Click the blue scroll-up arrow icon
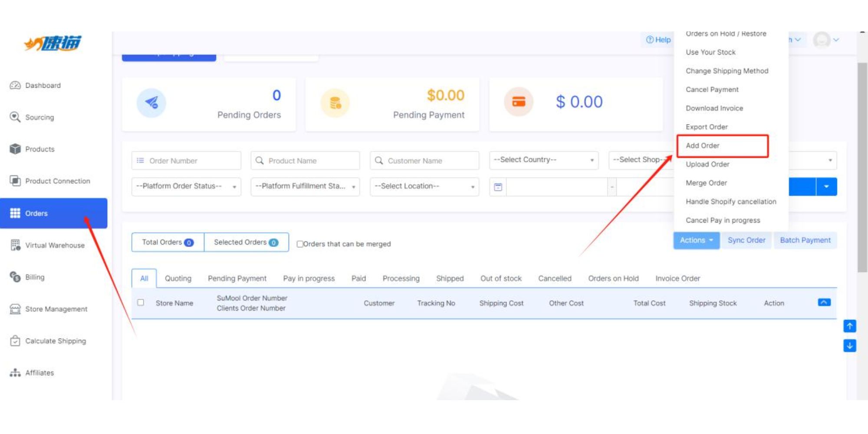868x434 pixels. point(849,326)
